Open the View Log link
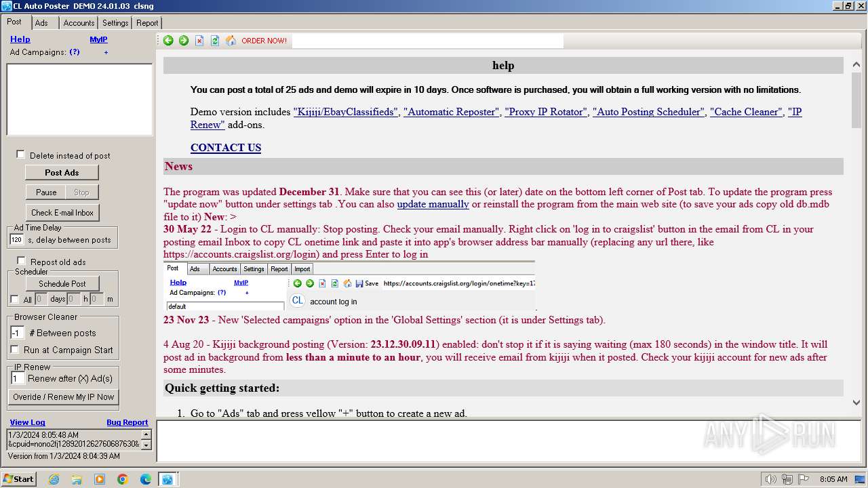Viewport: 868px width, 488px height. pyautogui.click(x=28, y=422)
